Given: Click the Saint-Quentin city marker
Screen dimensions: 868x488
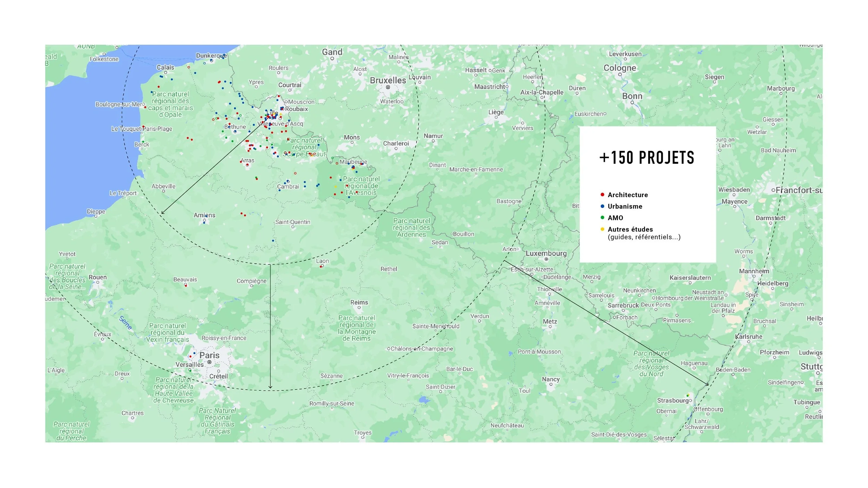Looking at the screenshot, I should [293, 227].
